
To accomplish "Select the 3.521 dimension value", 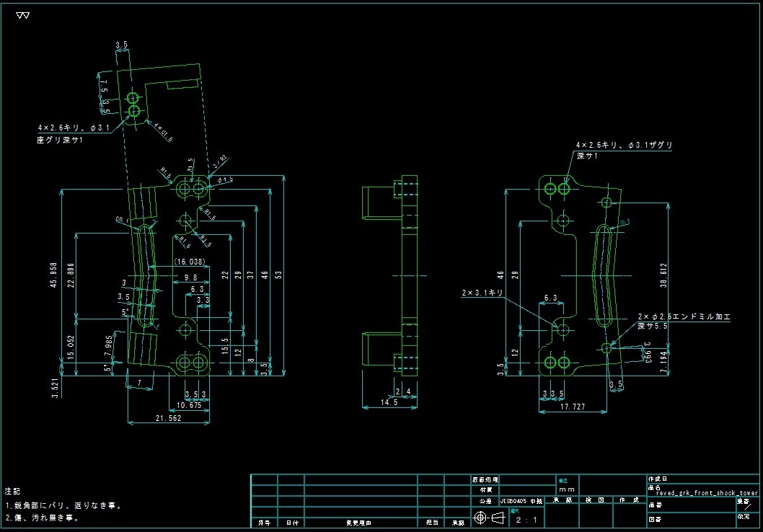I will click(55, 388).
